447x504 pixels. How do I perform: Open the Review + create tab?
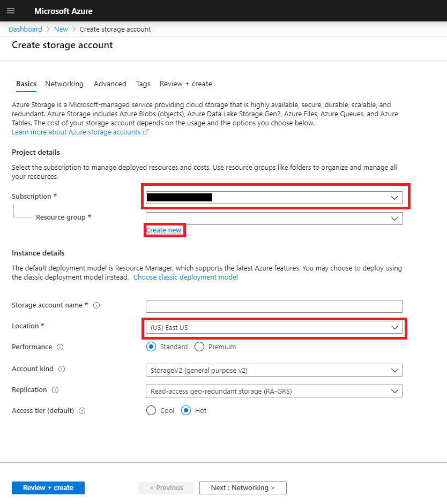click(186, 84)
